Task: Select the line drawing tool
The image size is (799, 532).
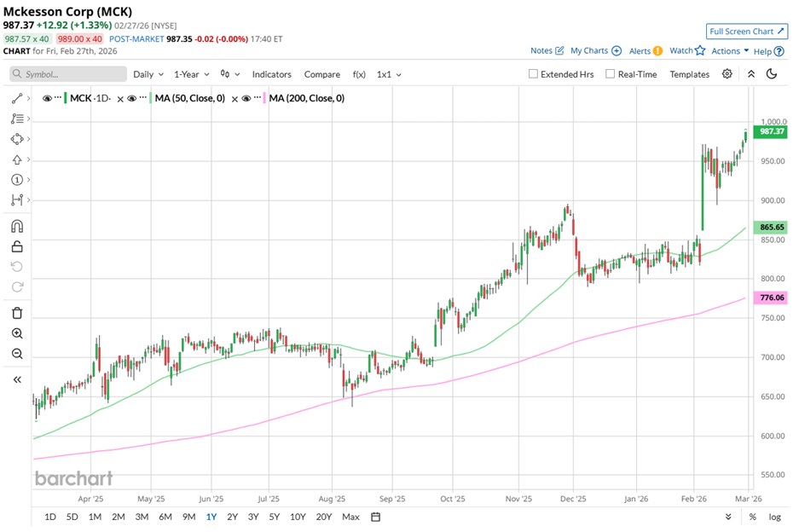Action: (x=17, y=99)
